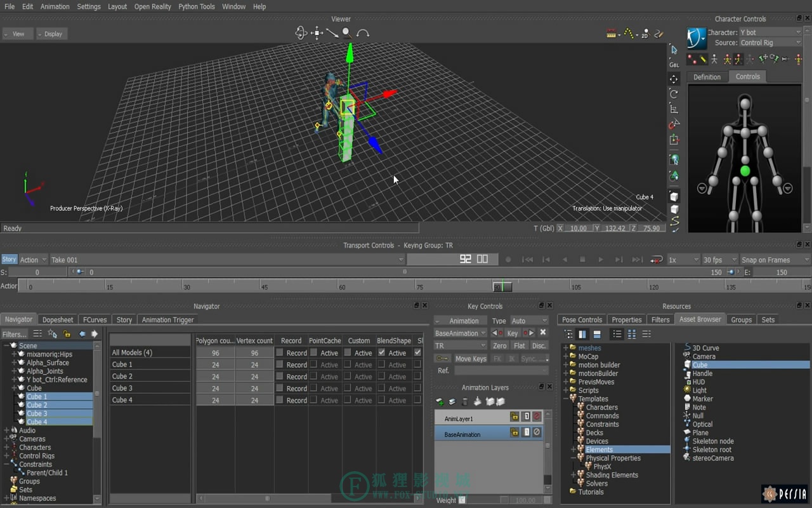This screenshot has width=812, height=508.
Task: Activate the Rotate tool in viewer toolbar
Action: pos(674,94)
